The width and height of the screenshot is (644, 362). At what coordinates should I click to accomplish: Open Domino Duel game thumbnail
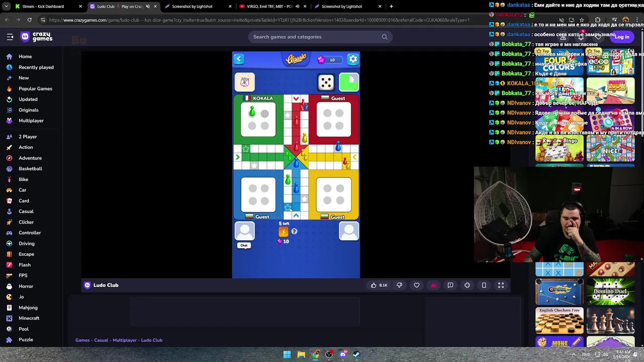tap(610, 292)
